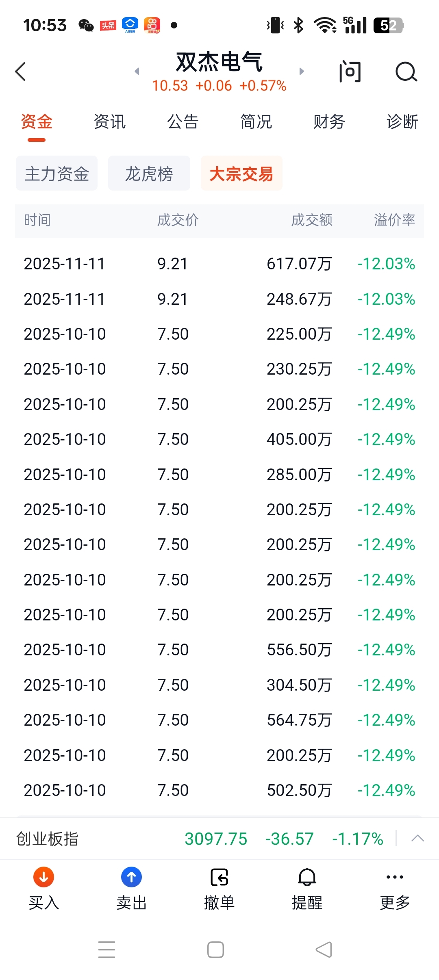Tap the 买入 buy icon
The height and width of the screenshot is (980, 439).
pos(44,878)
